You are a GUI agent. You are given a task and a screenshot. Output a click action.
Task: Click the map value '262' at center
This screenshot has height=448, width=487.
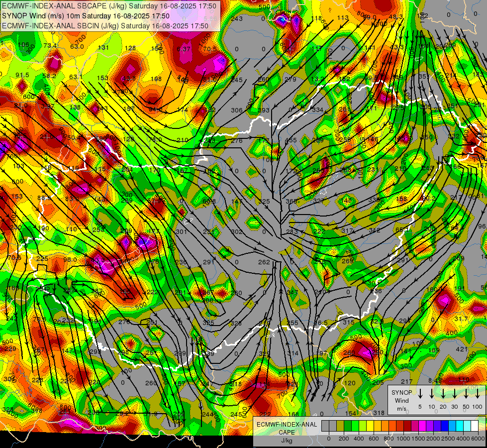click(x=264, y=262)
